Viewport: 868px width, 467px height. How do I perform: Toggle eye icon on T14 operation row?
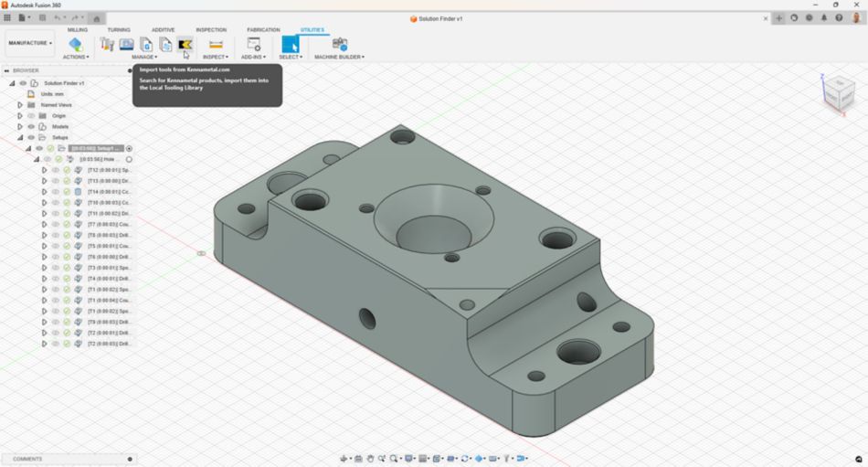coord(56,192)
